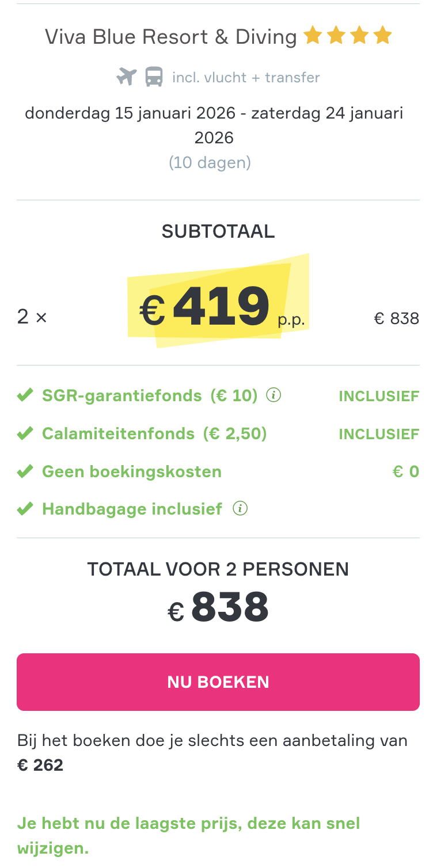Open the SGR-garantiefonds info icon
Viewport: 433px width, 868px height.
pos(274,395)
